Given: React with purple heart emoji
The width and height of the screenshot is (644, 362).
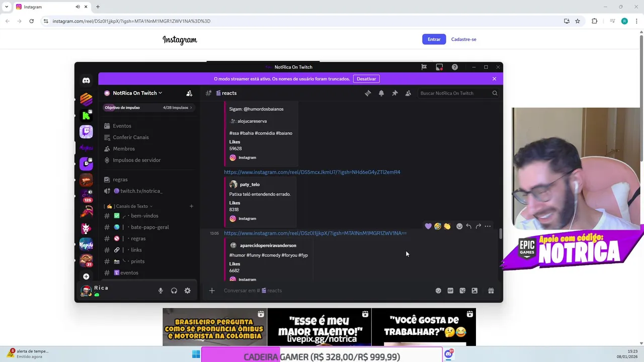Looking at the screenshot, I should (x=428, y=226).
